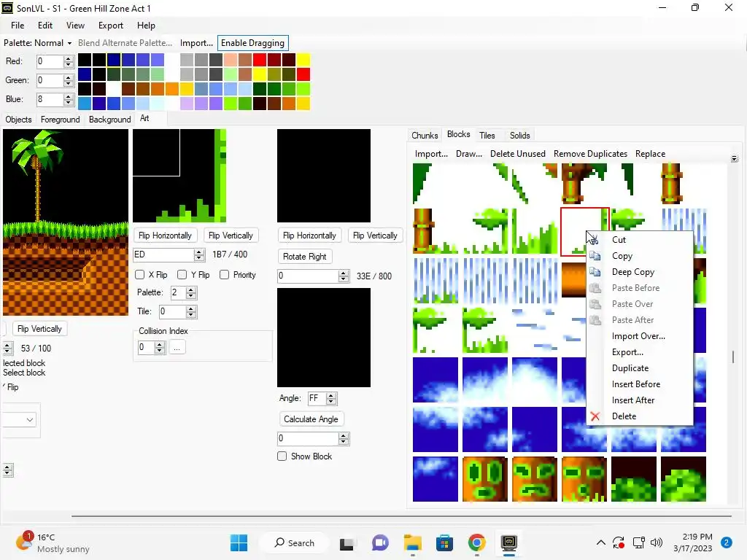Increment the Red value spinner

[68, 58]
